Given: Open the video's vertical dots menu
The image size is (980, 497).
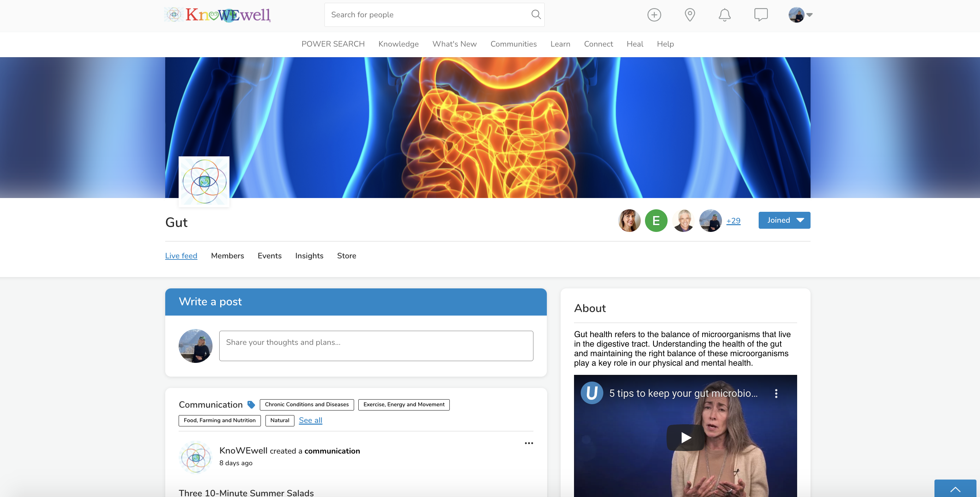Looking at the screenshot, I should tap(776, 393).
